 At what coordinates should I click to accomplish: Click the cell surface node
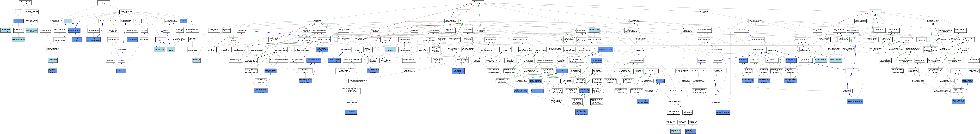coord(102,21)
